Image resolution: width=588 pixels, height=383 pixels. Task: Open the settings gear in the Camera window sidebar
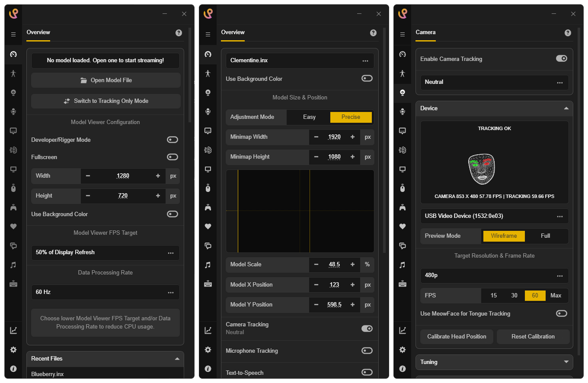[403, 350]
